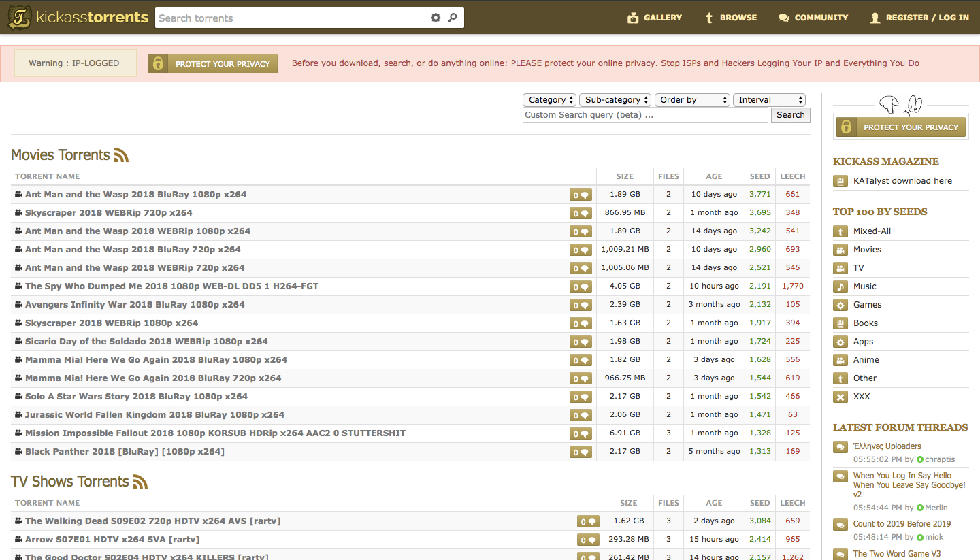Screen dimensions: 980x560
Task: Sort movies table by Age column
Action: point(714,176)
